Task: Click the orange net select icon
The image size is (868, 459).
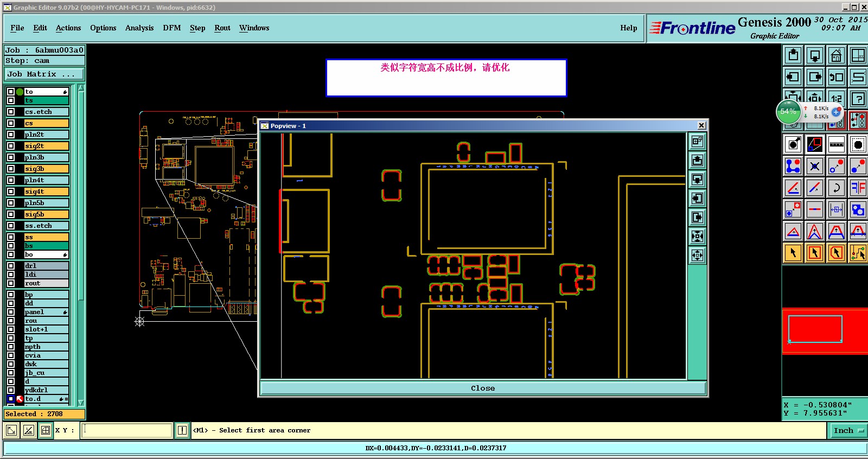Action: (x=858, y=253)
